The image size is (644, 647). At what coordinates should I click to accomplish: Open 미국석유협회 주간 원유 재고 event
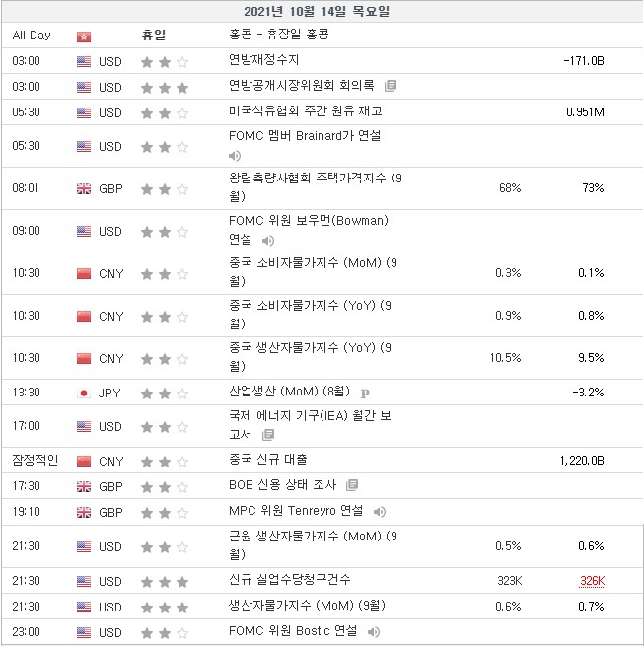305,111
